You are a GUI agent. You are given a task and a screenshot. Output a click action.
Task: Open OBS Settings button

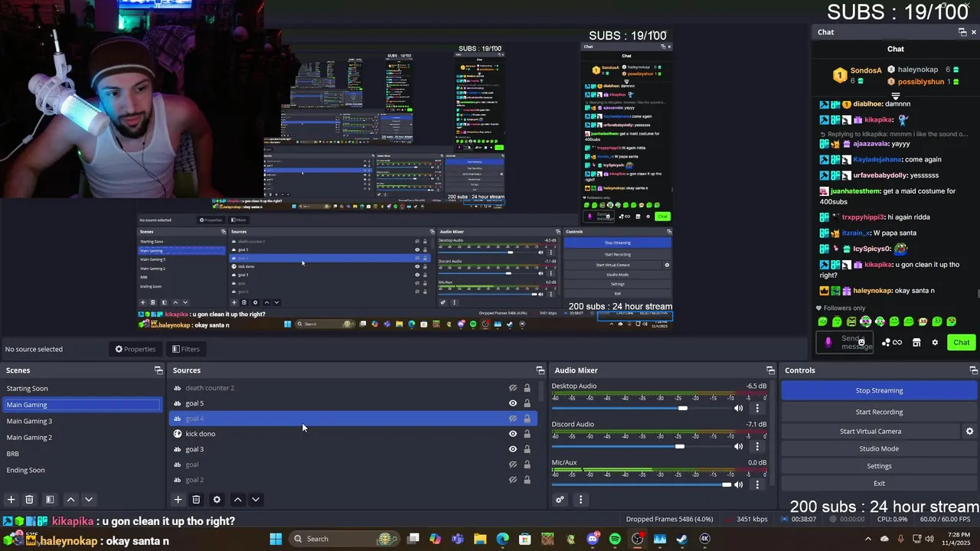tap(879, 466)
